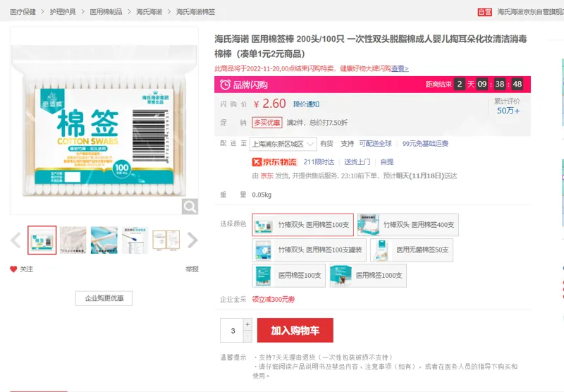Click 送货上门 link
Screen dimensions: 564x392
coord(357,162)
